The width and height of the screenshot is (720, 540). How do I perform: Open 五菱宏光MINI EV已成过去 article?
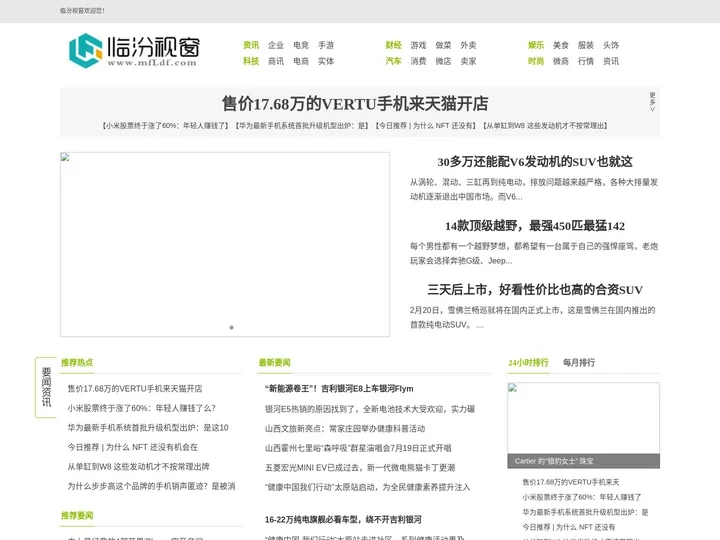[360, 467]
